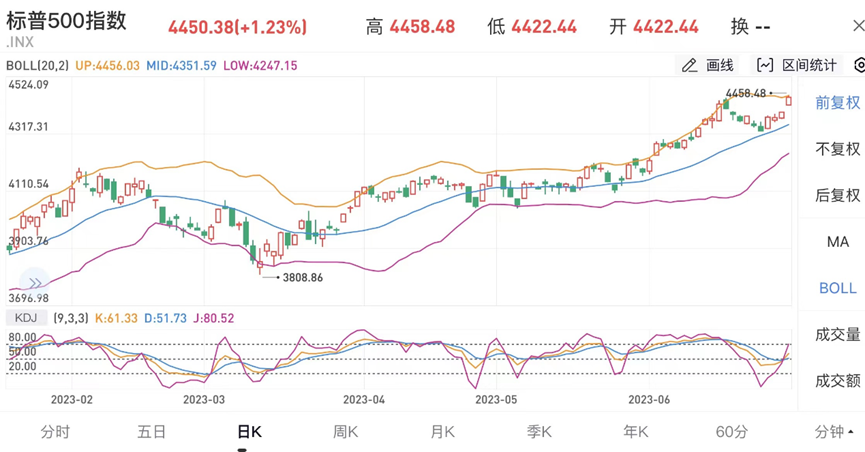The image size is (865, 452).
Task: Switch main indicator to BOLL
Action: click(x=837, y=288)
